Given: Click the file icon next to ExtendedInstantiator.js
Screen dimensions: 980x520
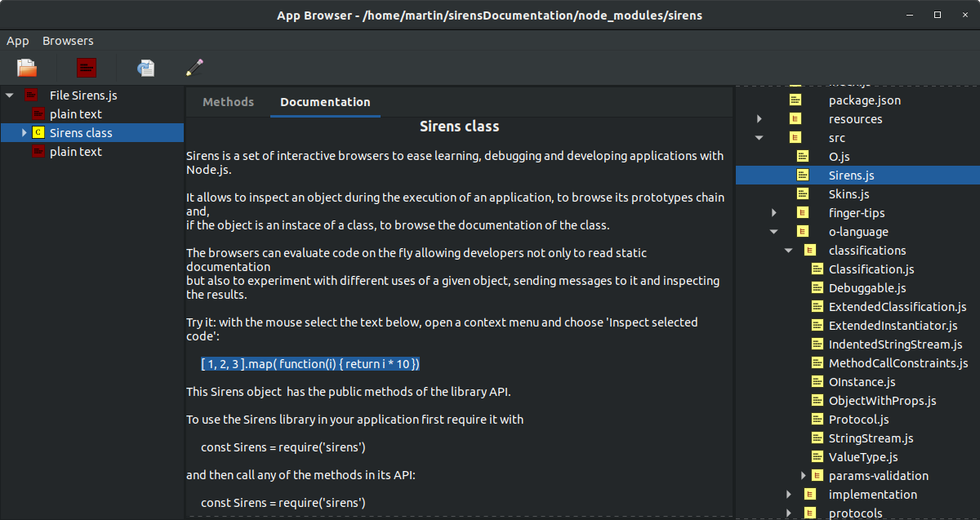Looking at the screenshot, I should tap(817, 326).
